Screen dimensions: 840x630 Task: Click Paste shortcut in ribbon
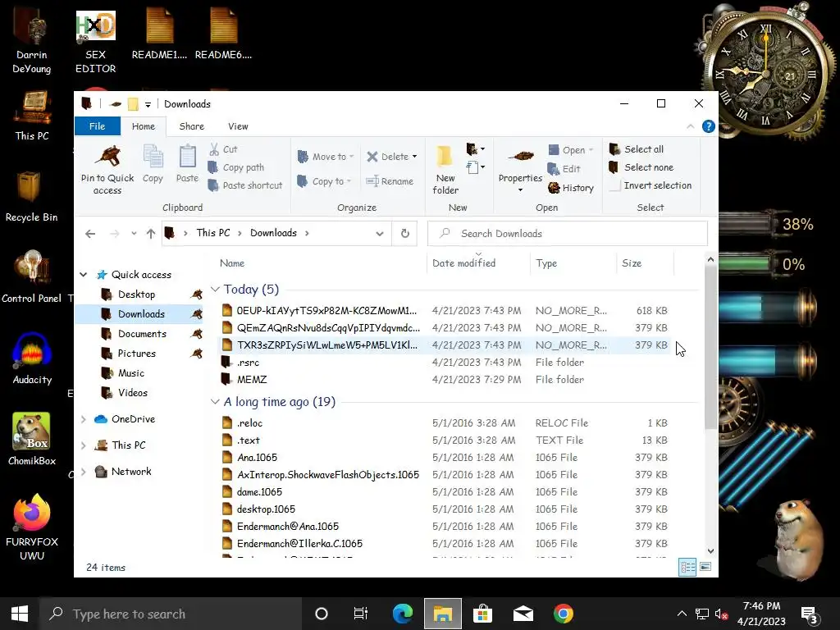click(244, 185)
